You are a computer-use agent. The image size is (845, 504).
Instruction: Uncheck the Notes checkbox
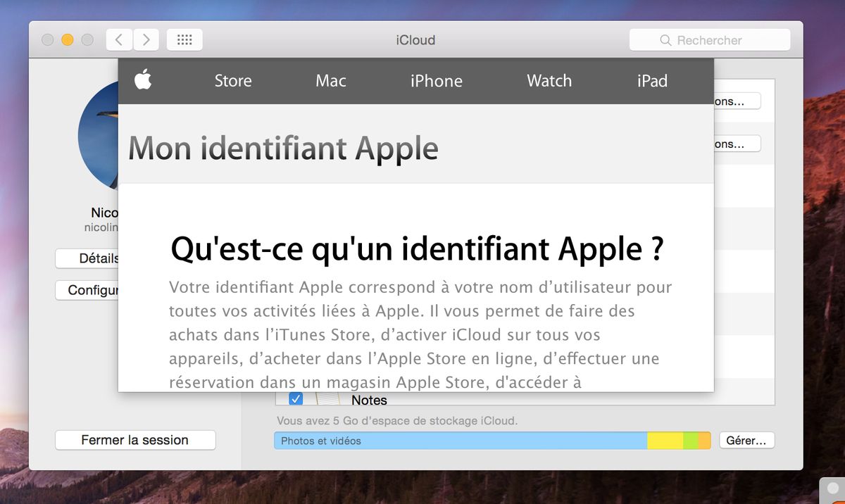click(296, 399)
